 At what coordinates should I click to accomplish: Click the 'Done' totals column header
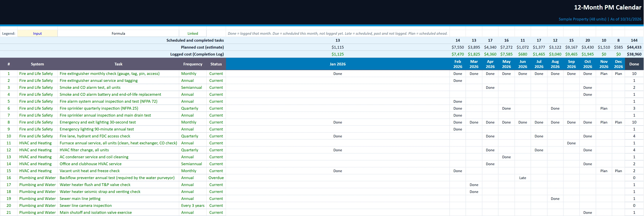pos(634,64)
